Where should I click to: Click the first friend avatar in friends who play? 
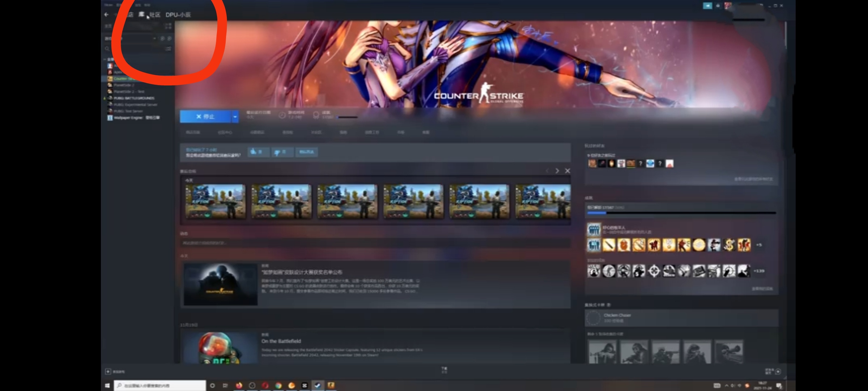click(592, 164)
